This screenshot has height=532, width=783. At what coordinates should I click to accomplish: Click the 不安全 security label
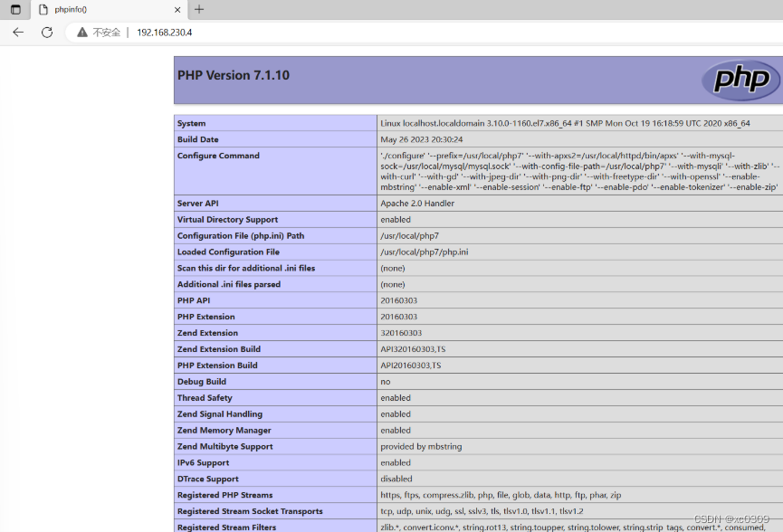(x=107, y=33)
